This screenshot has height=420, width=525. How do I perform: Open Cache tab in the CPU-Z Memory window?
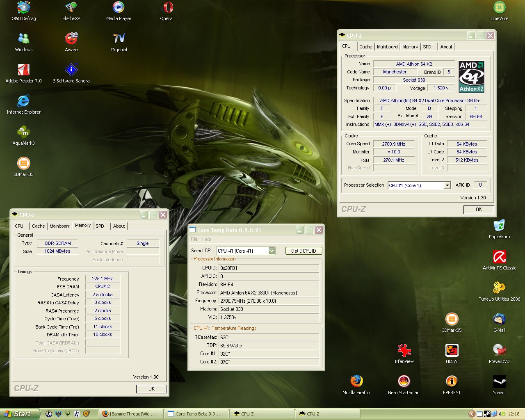pos(39,226)
